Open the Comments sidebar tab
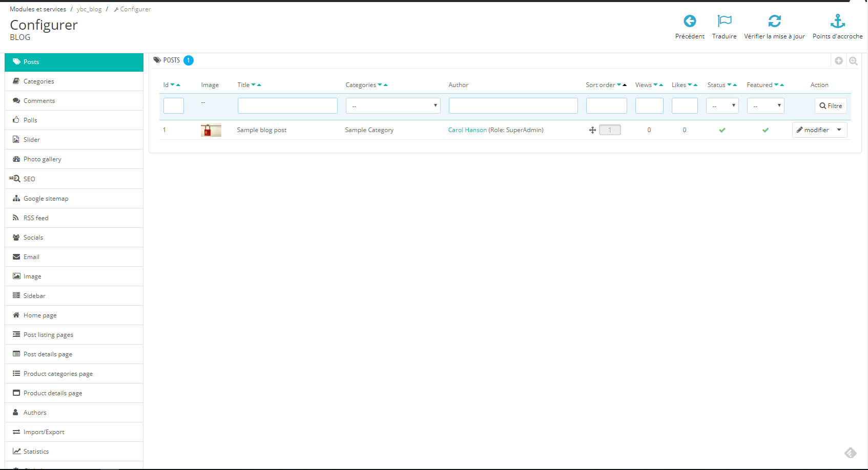This screenshot has width=868, height=470. pyautogui.click(x=74, y=101)
